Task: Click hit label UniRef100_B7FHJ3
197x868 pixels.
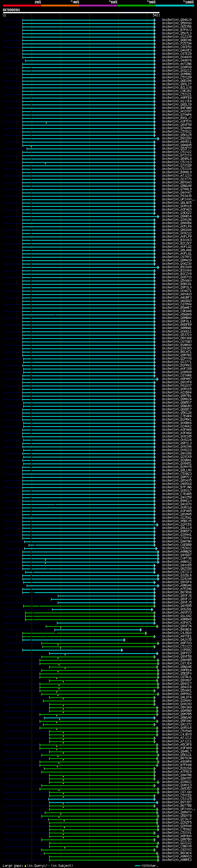Action: point(177,30)
